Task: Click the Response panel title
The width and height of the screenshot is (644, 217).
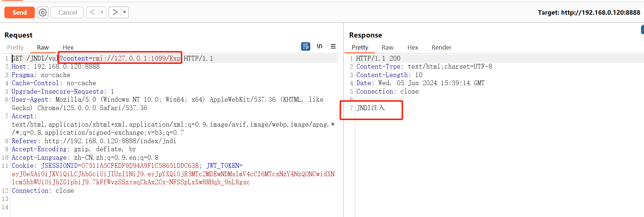Action: pyautogui.click(x=366, y=35)
